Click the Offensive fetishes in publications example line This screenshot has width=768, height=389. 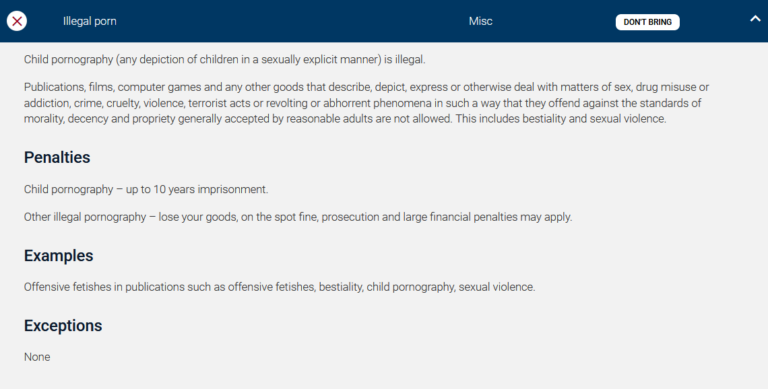coord(280,287)
